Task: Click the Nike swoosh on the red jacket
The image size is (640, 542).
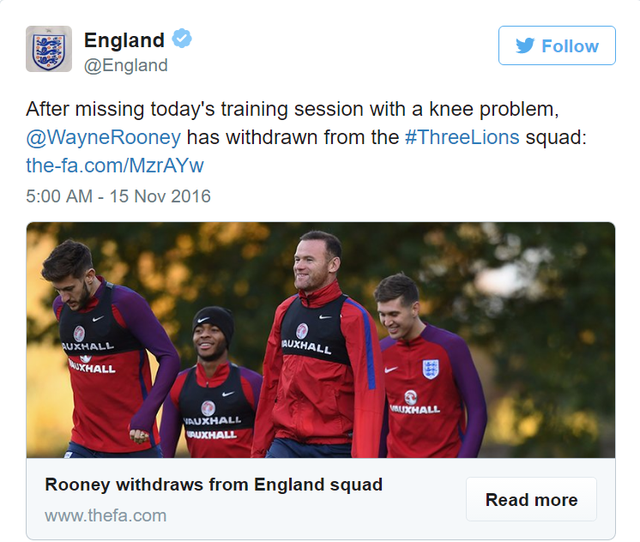Action: click(325, 317)
